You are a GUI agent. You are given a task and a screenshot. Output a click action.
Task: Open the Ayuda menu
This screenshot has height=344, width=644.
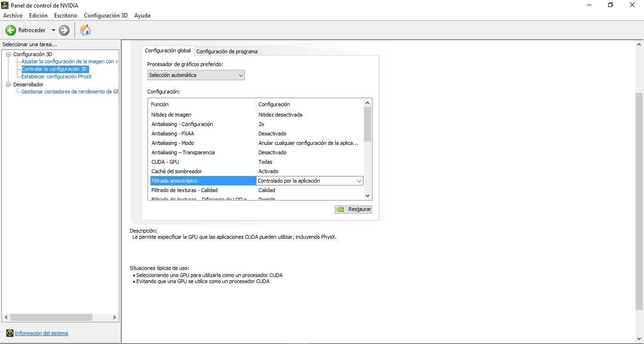pos(142,16)
